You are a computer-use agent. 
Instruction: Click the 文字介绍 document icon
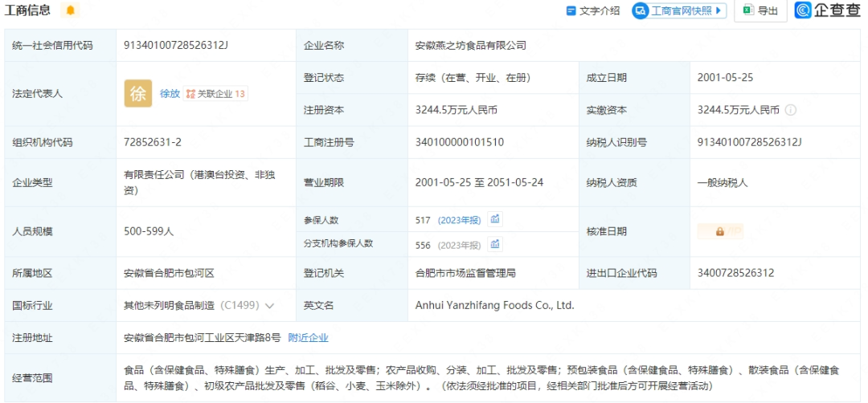click(571, 10)
